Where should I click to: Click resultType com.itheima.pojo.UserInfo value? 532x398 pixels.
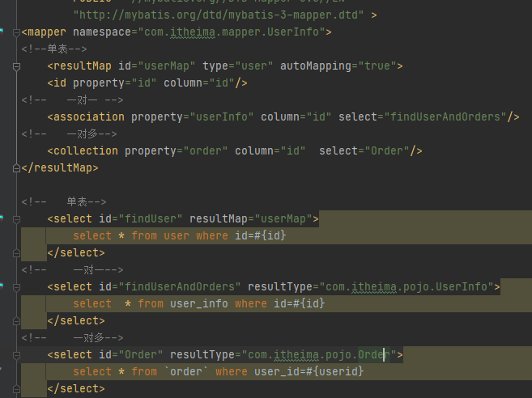click(x=406, y=286)
